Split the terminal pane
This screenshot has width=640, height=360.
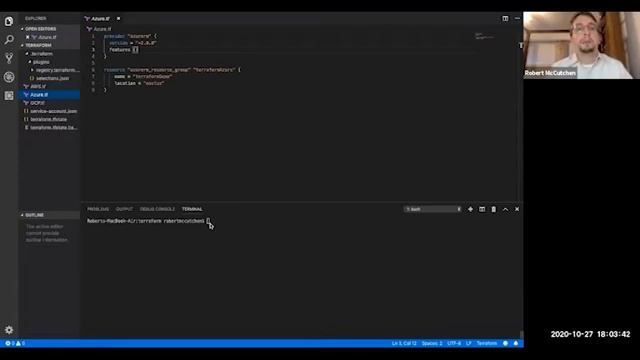pyautogui.click(x=482, y=209)
